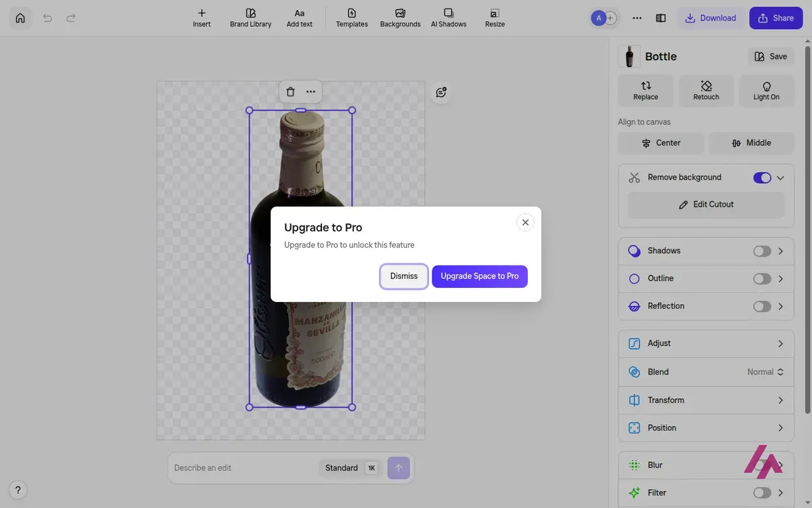Open the Brand Library
812x508 pixels.
tap(250, 18)
